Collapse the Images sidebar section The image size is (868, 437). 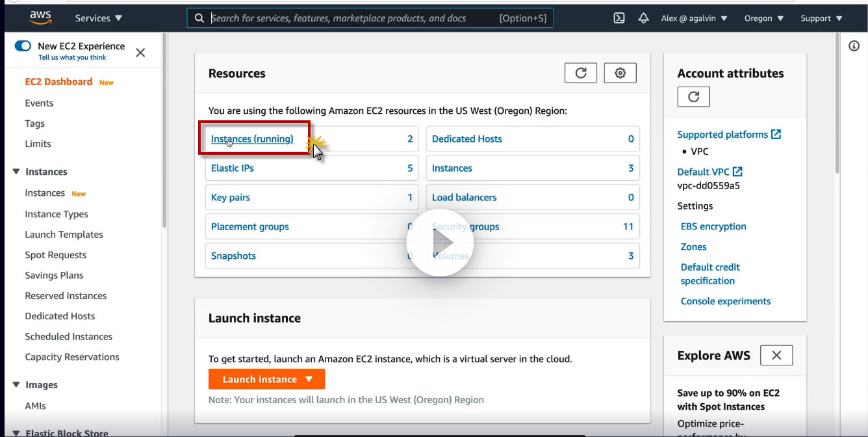point(16,385)
